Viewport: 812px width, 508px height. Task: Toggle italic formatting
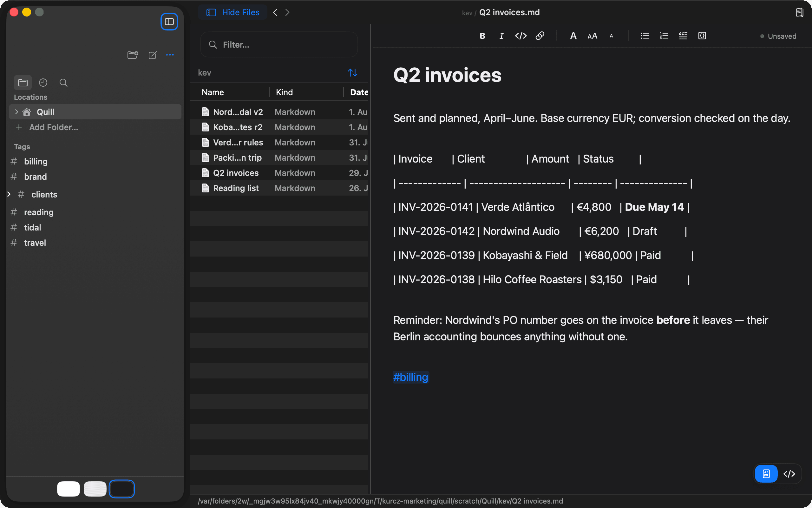pyautogui.click(x=501, y=36)
